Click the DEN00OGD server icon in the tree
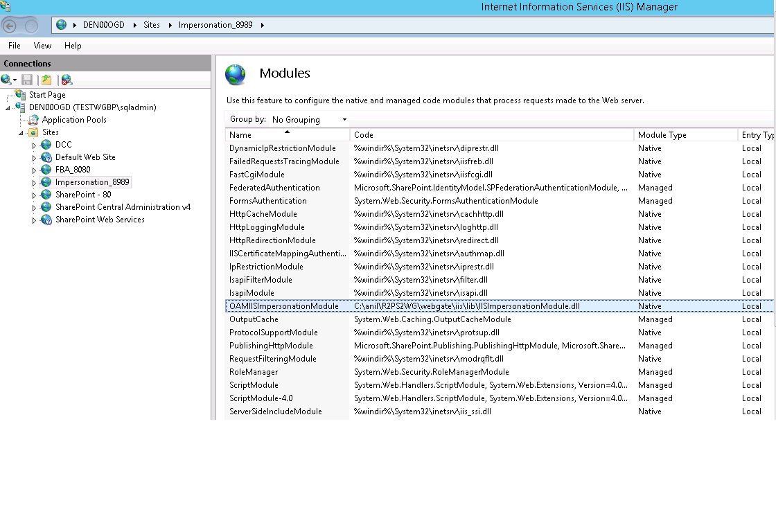776x532 pixels. click(x=20, y=107)
